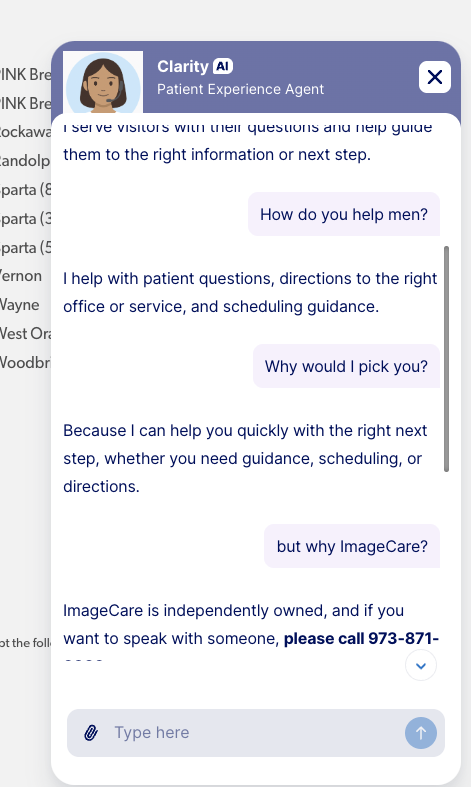The width and height of the screenshot is (471, 787).
Task: Focus the 'Type here' message field
Action: [x=256, y=733]
